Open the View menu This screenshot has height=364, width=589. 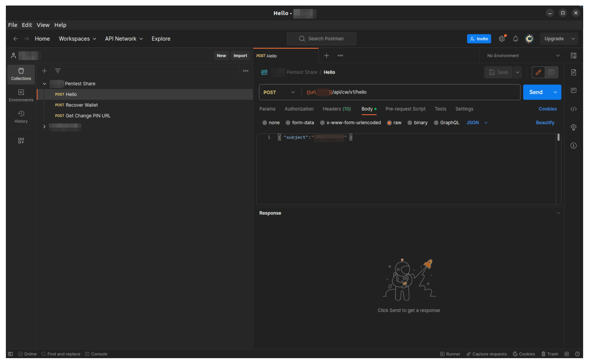43,25
